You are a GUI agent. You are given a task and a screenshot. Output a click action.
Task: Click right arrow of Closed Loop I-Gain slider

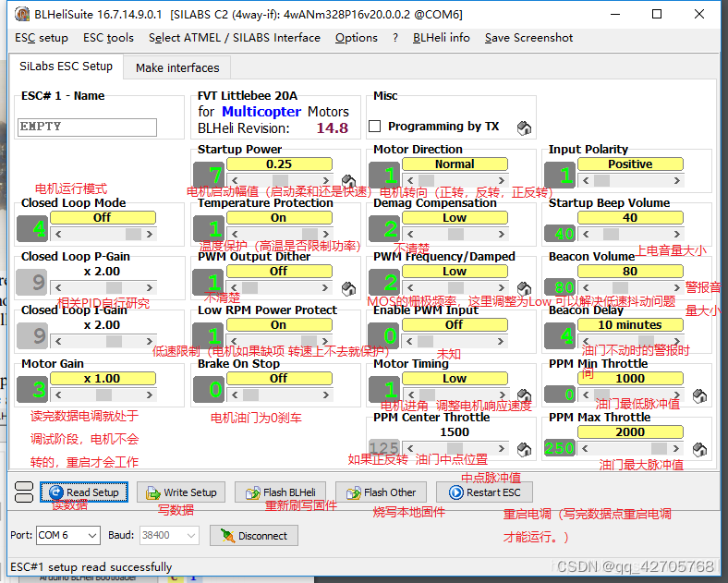click(x=149, y=341)
